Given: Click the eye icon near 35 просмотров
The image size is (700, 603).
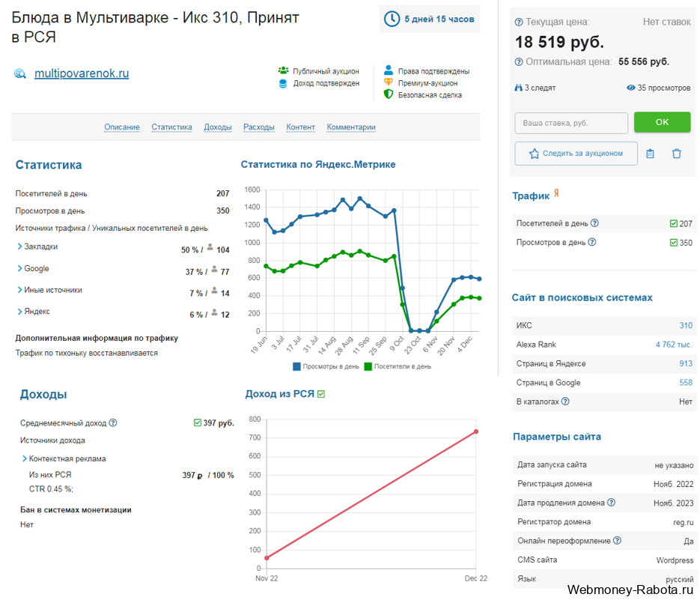Looking at the screenshot, I should pos(631,88).
